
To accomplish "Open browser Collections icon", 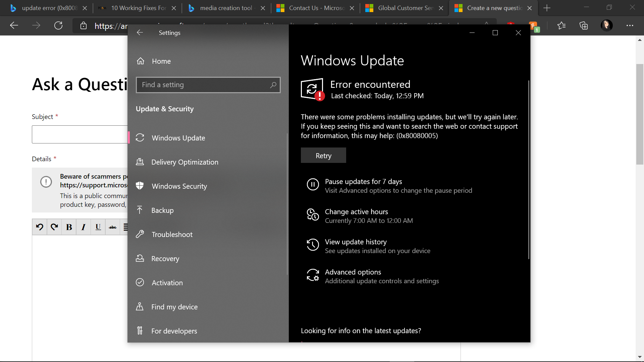I will (x=584, y=25).
